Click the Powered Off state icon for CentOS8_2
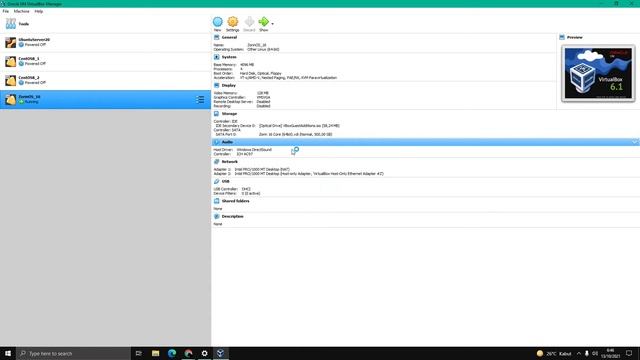Image resolution: width=640 pixels, height=360 pixels. coord(21,82)
